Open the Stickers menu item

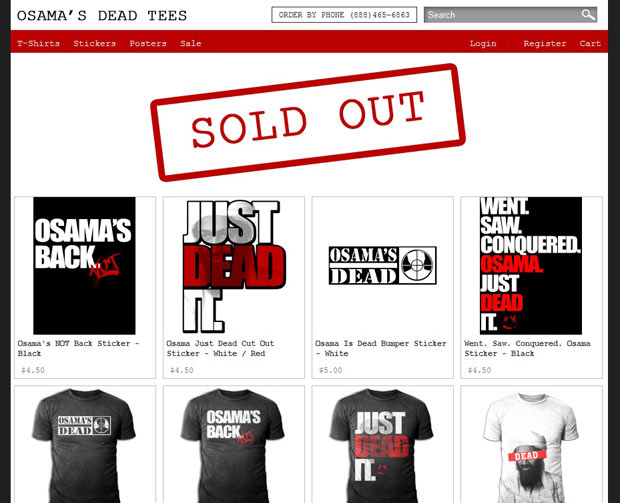(95, 43)
